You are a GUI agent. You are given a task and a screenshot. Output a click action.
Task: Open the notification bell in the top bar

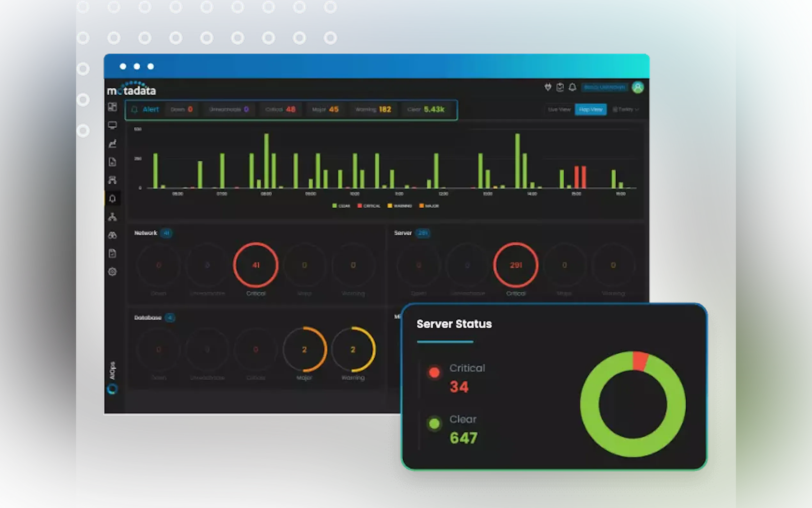572,87
